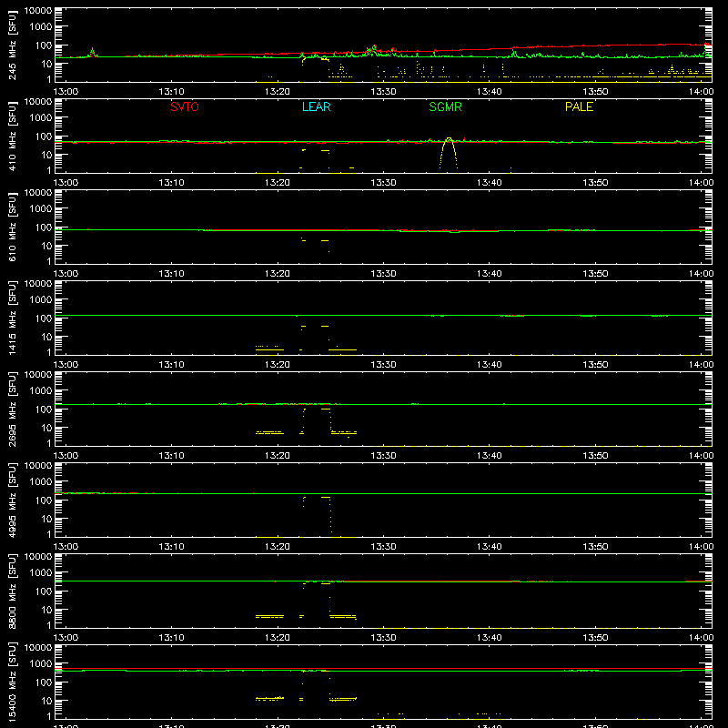Image resolution: width=728 pixels, height=728 pixels.
Task: Click the 13:30 tick label under the 245 MHz plot
Action: point(383,92)
